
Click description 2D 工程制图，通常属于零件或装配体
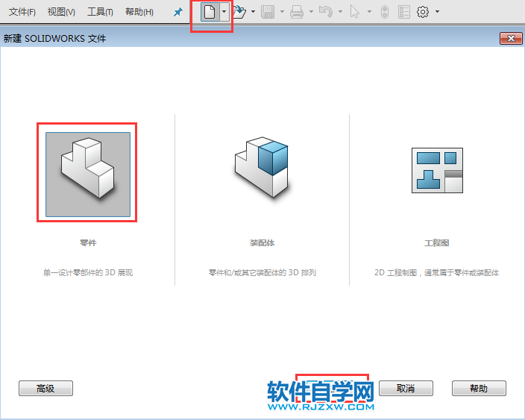(x=436, y=272)
